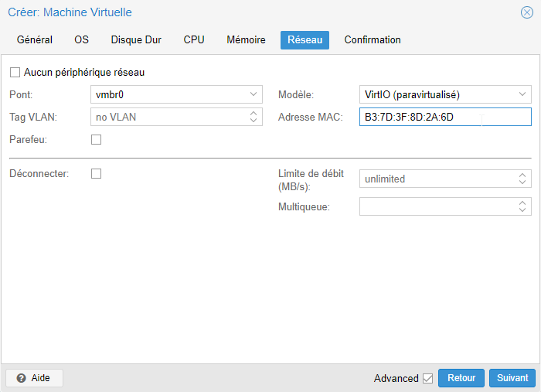Click the Advanced label text
541x392 pixels.
click(x=396, y=378)
